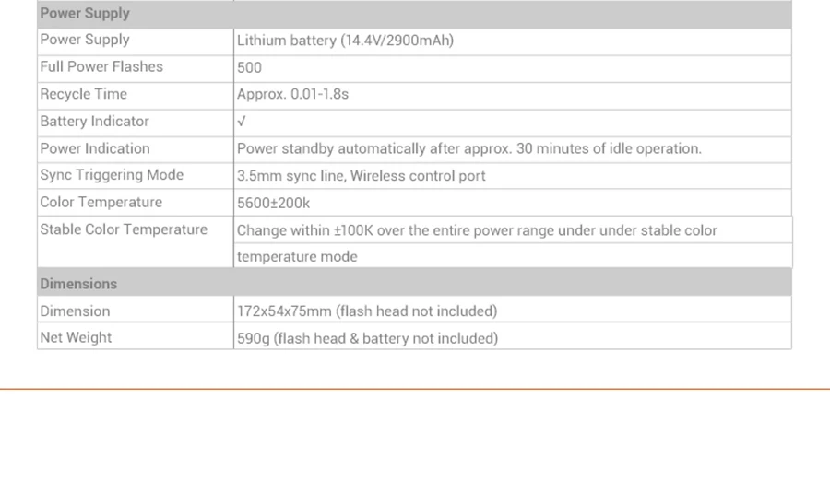Click the Battery Indicator label
The width and height of the screenshot is (830, 504).
coord(95,121)
